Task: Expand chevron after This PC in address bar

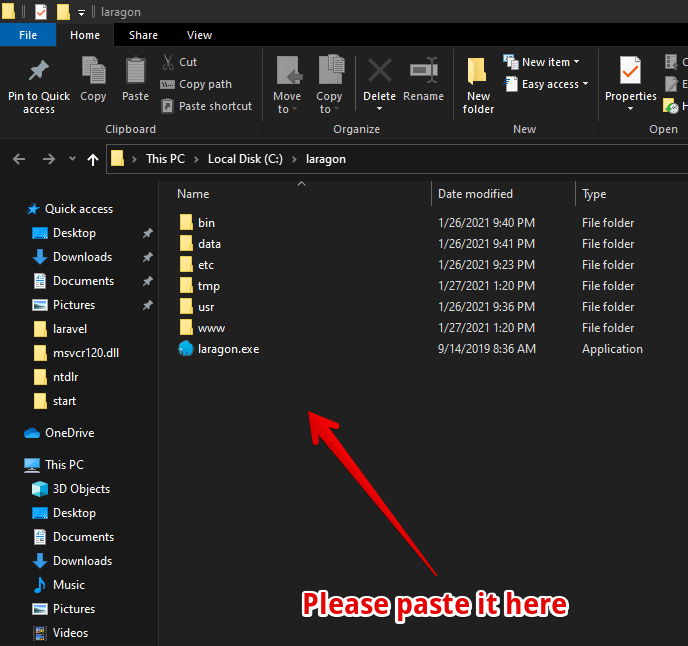Action: (x=197, y=159)
